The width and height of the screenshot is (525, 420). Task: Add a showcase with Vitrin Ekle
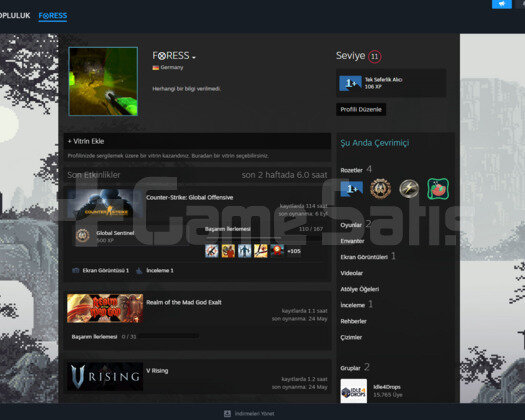tap(86, 141)
